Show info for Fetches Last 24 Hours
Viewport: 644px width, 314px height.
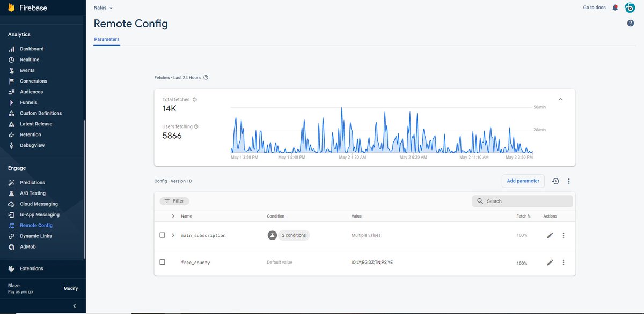coord(206,77)
